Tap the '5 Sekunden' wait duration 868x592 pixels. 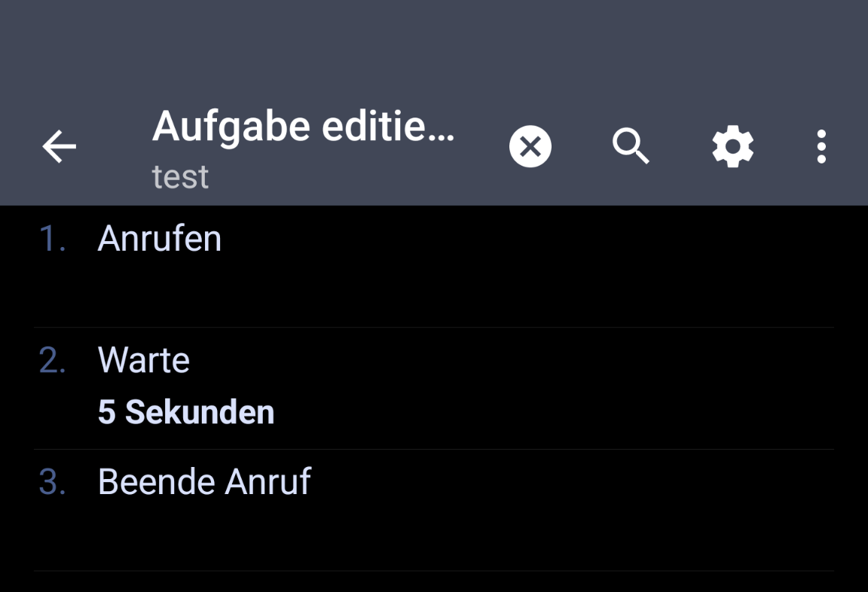186,413
